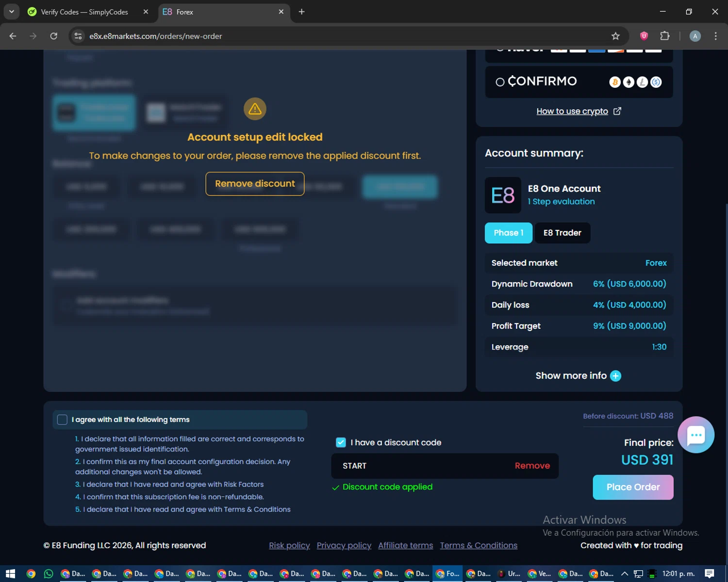Image resolution: width=728 pixels, height=582 pixels.
Task: Check I agree with all the following terms
Action: 62,420
